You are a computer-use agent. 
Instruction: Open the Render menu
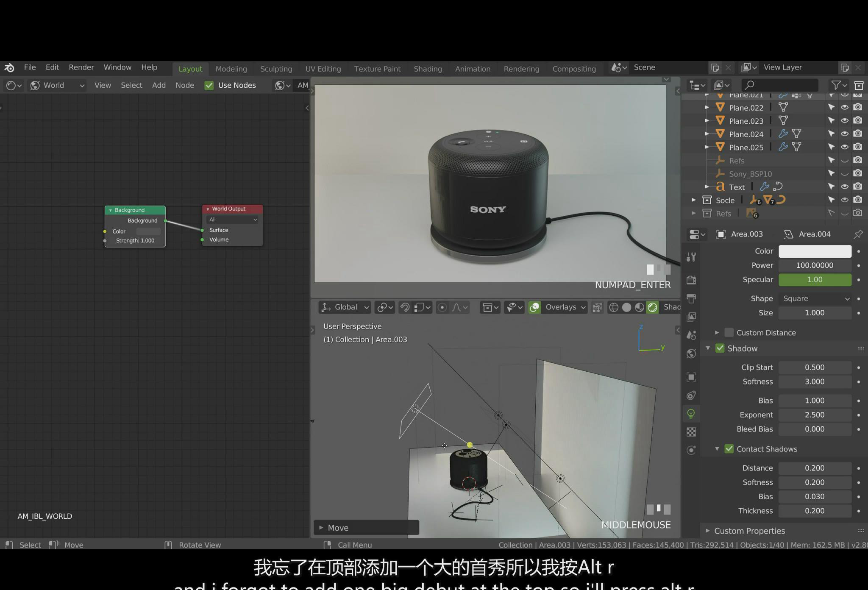click(x=81, y=67)
